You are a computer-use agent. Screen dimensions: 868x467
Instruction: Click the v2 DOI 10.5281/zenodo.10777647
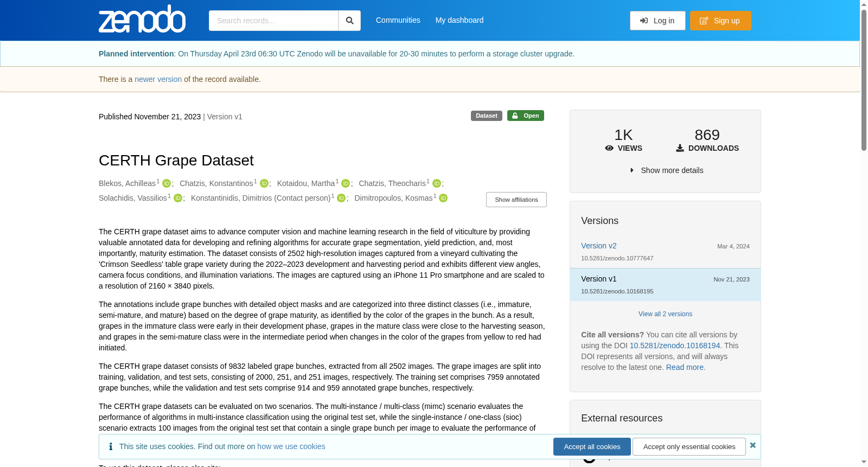(x=617, y=258)
